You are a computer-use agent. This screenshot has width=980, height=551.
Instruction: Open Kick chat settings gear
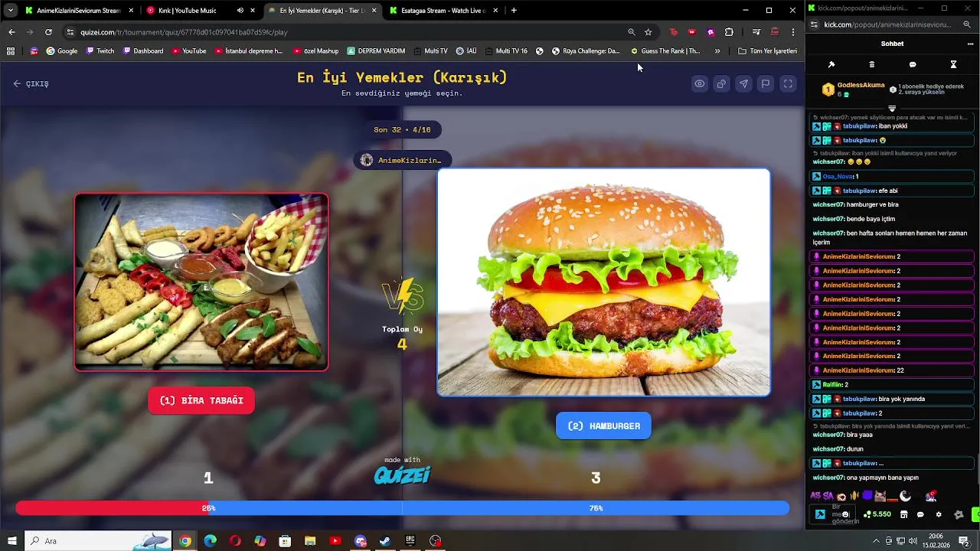939,514
